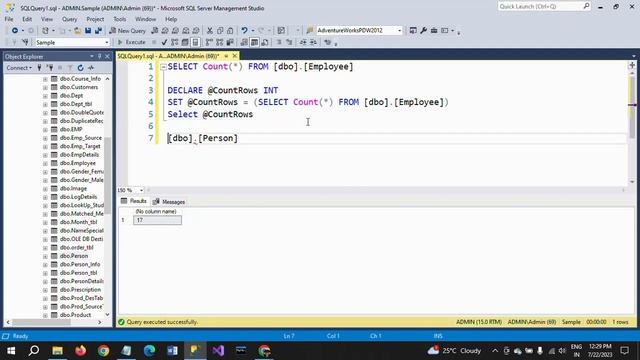Open the Tools menu
The height and width of the screenshot is (360, 640).
click(x=120, y=19)
